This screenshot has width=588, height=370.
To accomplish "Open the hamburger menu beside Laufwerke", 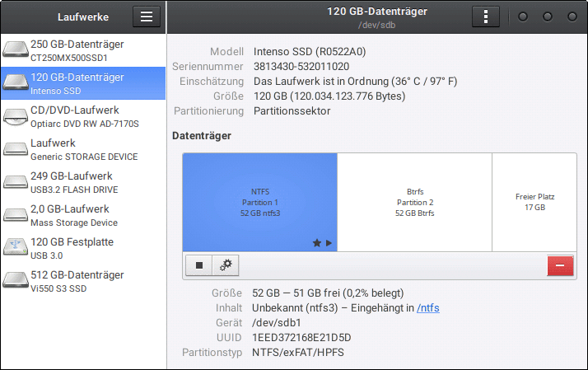I will [147, 16].
